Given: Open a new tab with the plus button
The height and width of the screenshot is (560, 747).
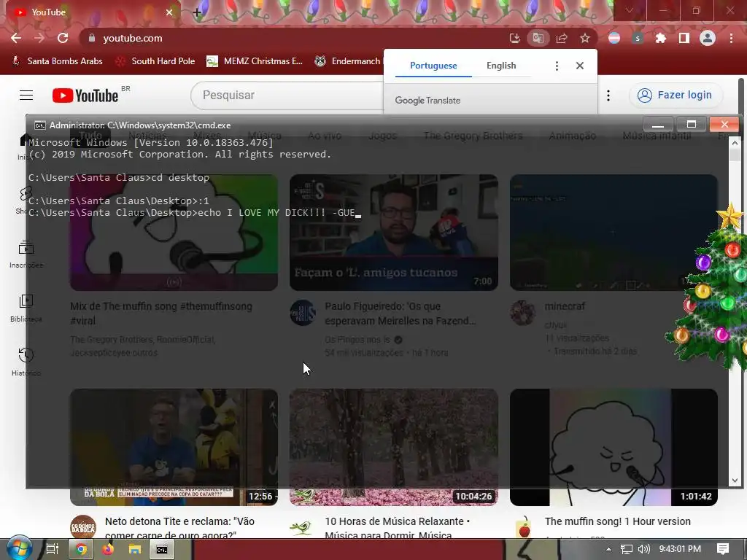Looking at the screenshot, I should (x=197, y=12).
